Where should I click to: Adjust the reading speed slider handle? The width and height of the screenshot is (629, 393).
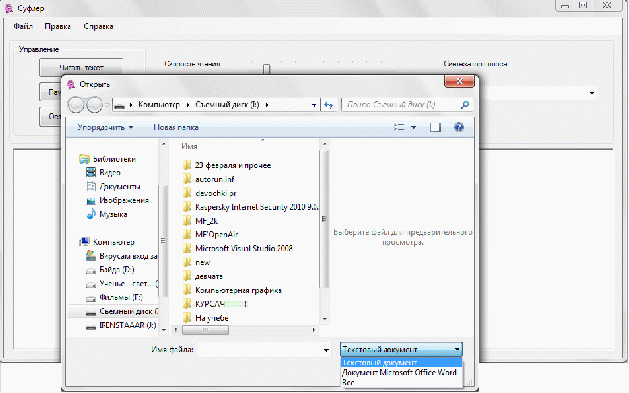pyautogui.click(x=266, y=69)
